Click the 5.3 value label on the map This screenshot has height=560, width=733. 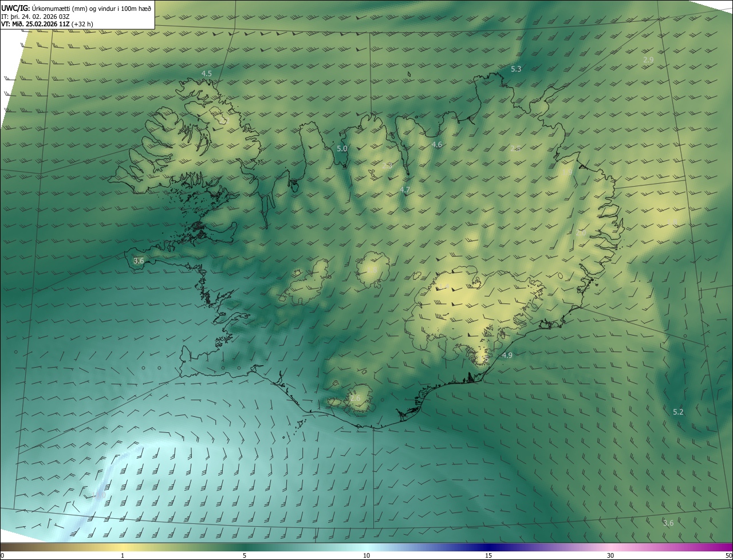[x=516, y=69]
